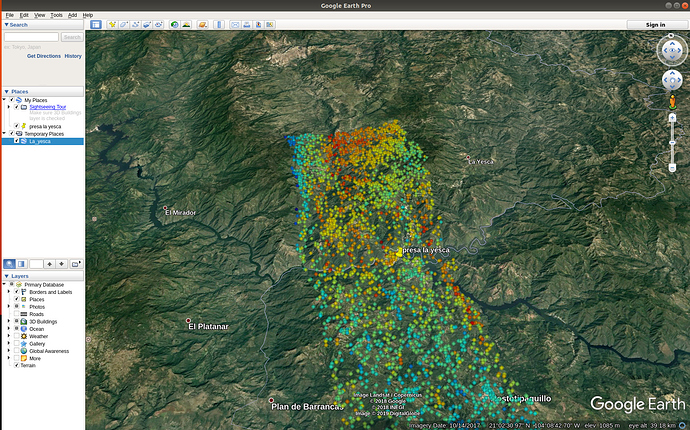Click the View in Google Maps icon

pos(270,25)
